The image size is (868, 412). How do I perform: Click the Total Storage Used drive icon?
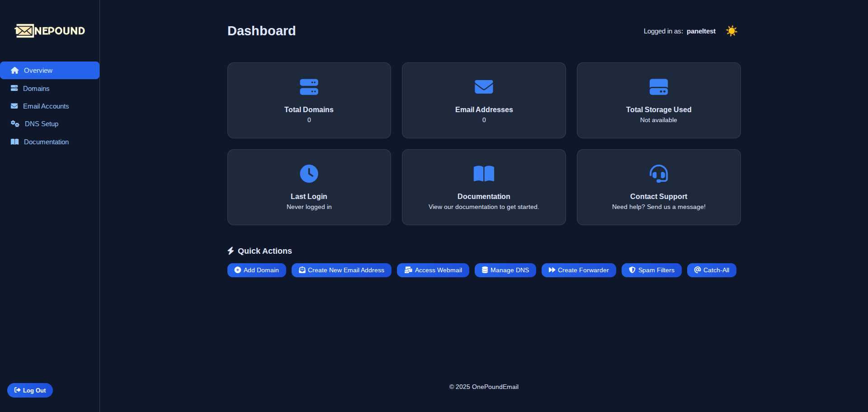pos(658,87)
